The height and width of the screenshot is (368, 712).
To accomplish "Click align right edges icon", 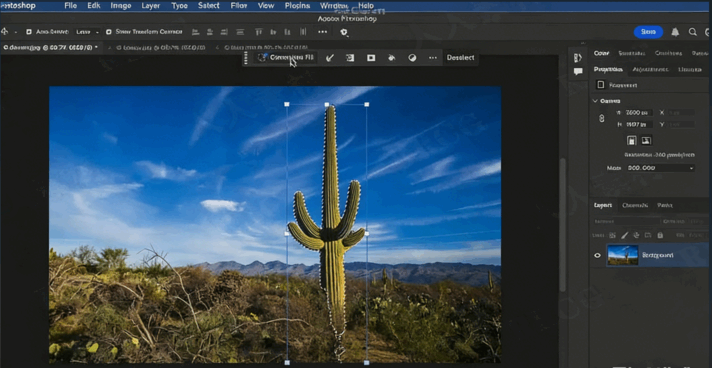I will coord(224,32).
